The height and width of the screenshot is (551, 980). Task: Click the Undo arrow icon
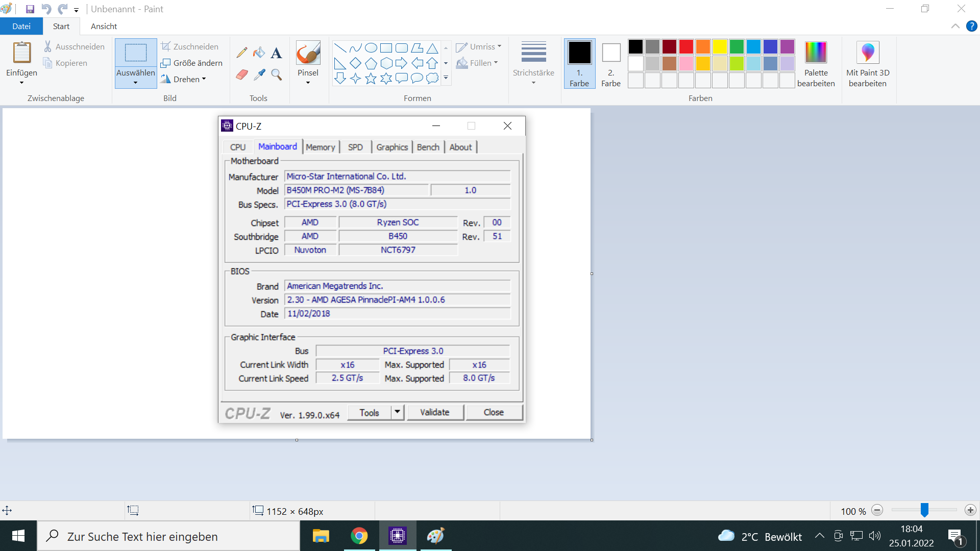[x=46, y=9]
